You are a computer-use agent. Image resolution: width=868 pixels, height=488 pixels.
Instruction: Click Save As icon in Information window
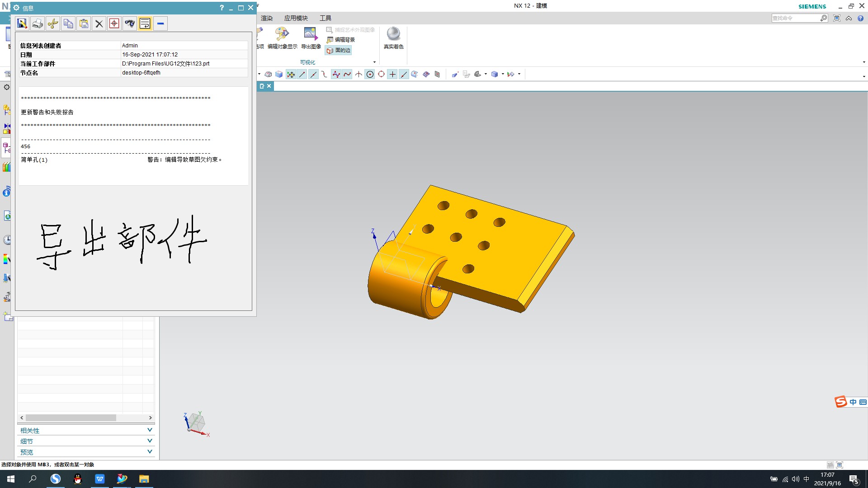coord(22,23)
